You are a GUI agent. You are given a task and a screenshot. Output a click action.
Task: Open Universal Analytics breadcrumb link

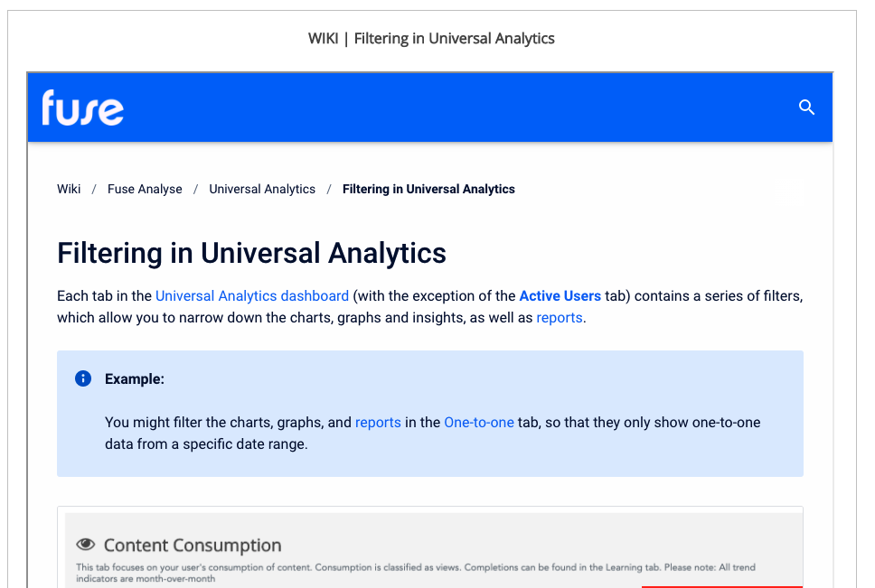tap(262, 189)
